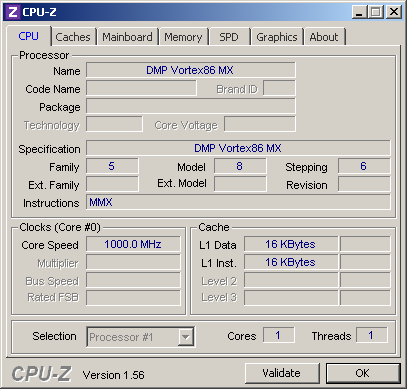Click the Cores count value
407x389 pixels.
point(278,335)
